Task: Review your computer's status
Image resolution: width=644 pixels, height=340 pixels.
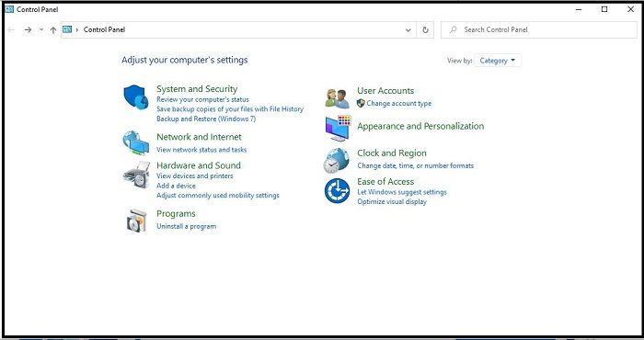Action: point(202,99)
